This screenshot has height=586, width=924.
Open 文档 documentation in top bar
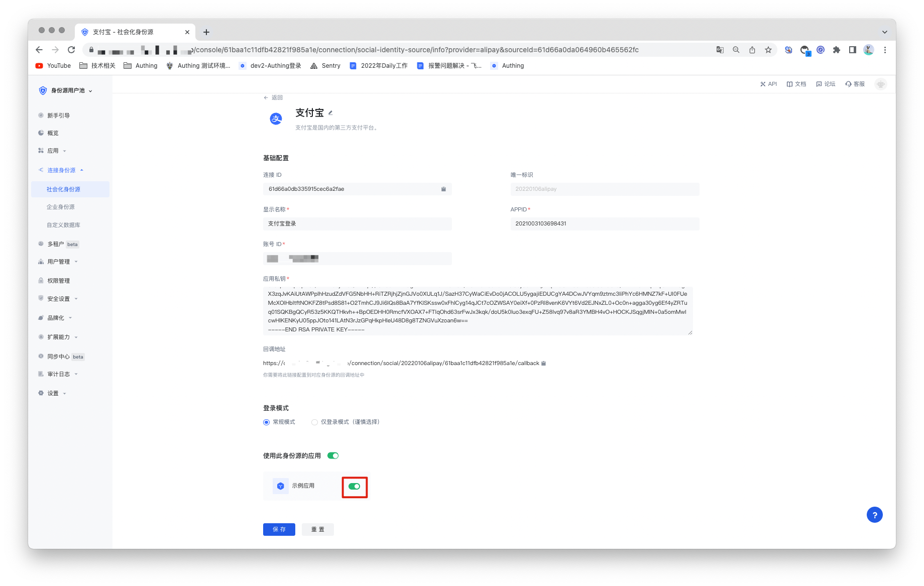796,84
